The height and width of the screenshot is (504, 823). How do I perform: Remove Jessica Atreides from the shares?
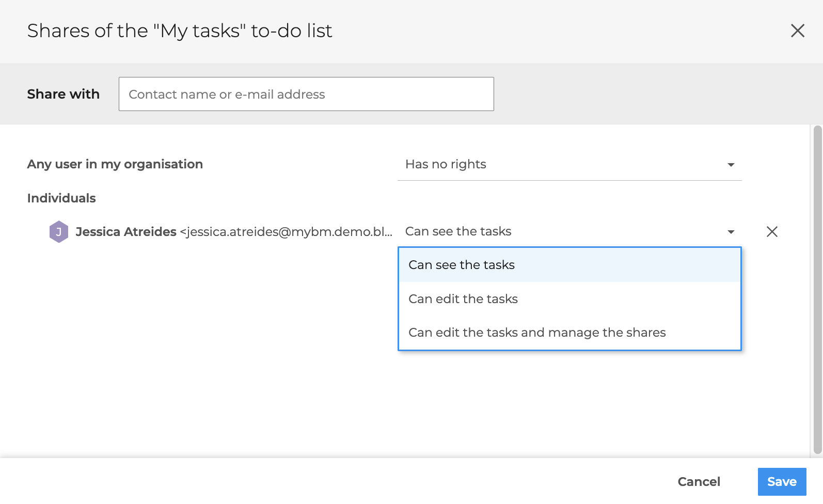(x=772, y=232)
